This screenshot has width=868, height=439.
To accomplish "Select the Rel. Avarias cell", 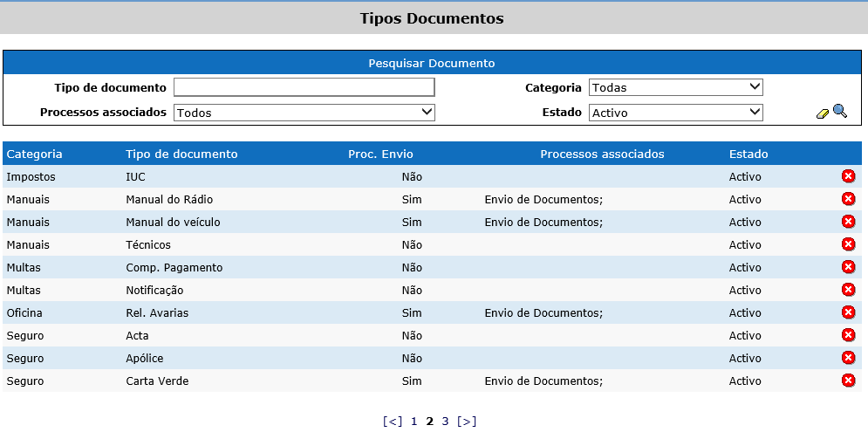I will pyautogui.click(x=157, y=312).
